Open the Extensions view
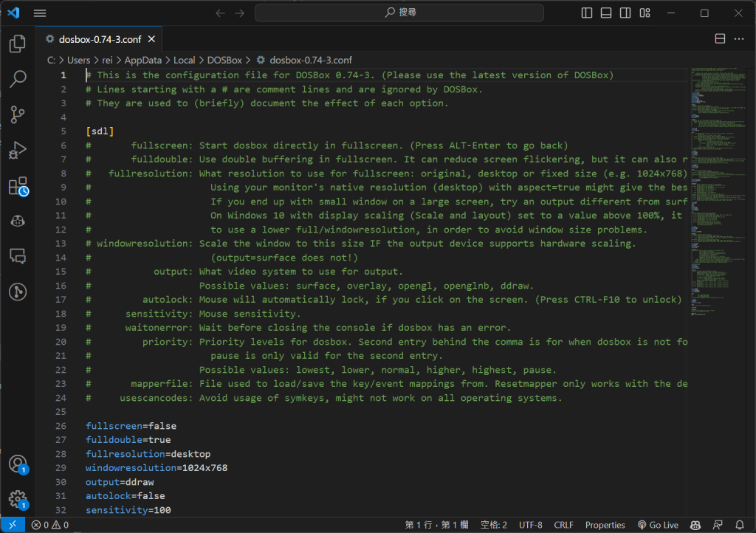 [x=18, y=186]
